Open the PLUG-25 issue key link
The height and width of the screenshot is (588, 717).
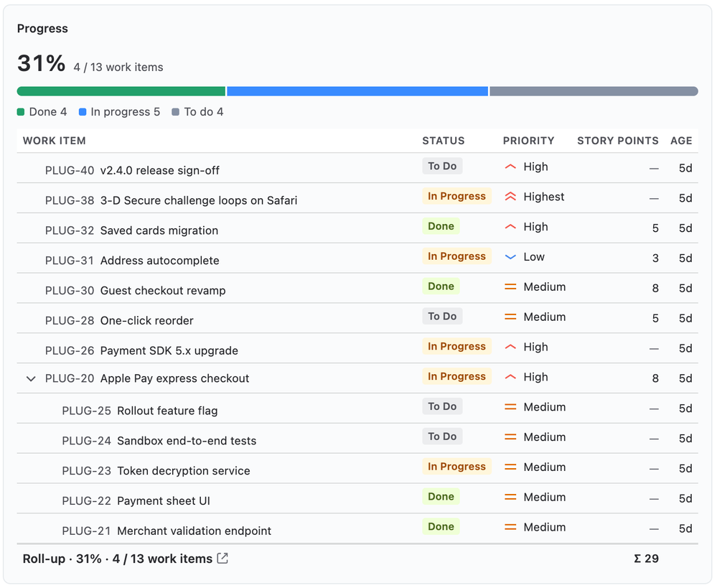[86, 411]
